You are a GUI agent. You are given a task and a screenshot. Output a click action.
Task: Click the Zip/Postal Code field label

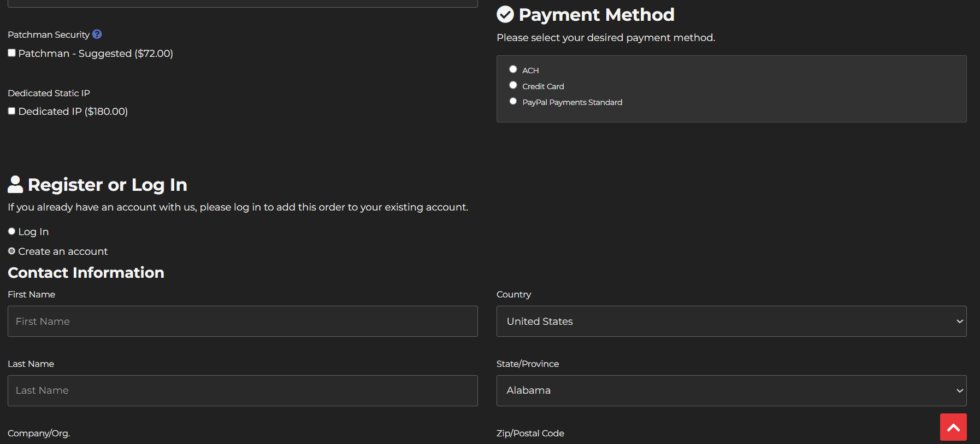click(530, 433)
